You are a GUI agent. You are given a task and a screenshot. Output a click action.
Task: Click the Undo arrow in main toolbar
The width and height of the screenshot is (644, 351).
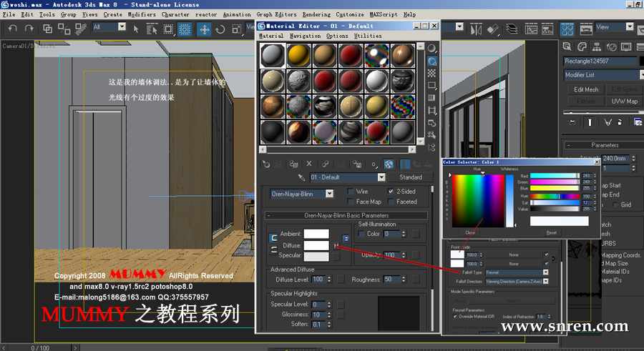pos(13,29)
